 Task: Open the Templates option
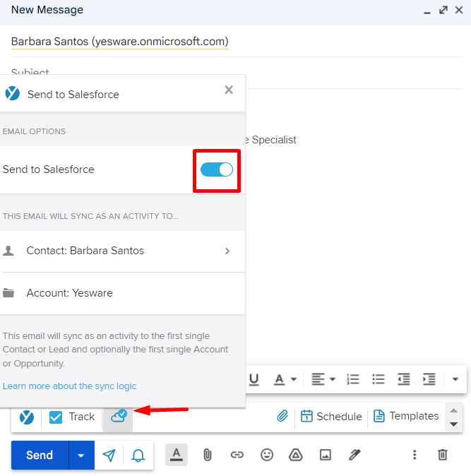click(406, 416)
